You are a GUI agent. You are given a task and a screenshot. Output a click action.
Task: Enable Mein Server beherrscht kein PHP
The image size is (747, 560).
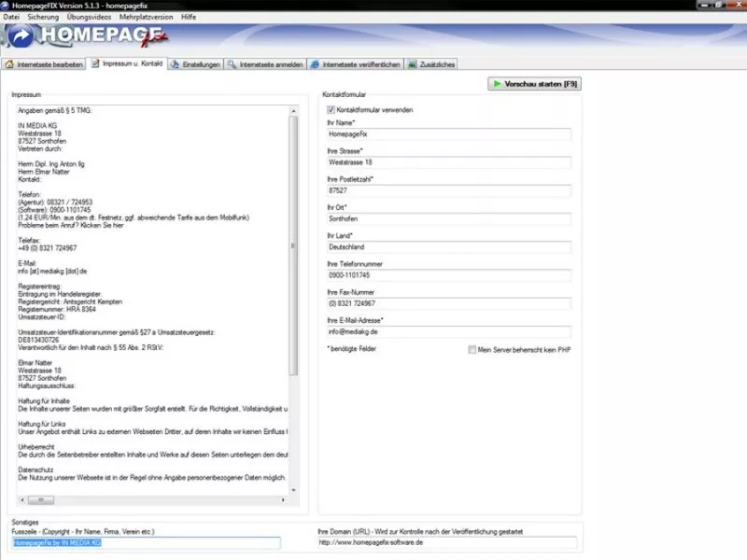tap(472, 349)
